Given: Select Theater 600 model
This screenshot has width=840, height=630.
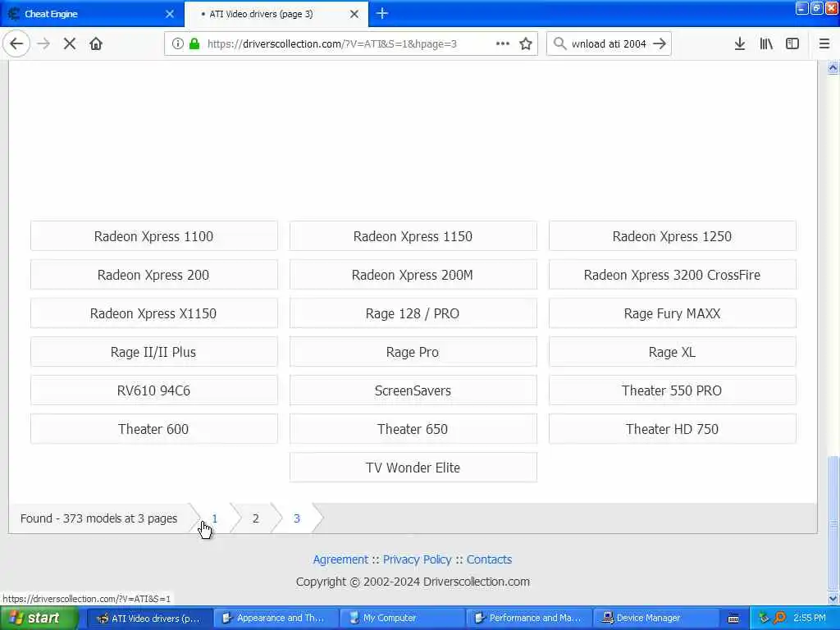Looking at the screenshot, I should pyautogui.click(x=153, y=429).
